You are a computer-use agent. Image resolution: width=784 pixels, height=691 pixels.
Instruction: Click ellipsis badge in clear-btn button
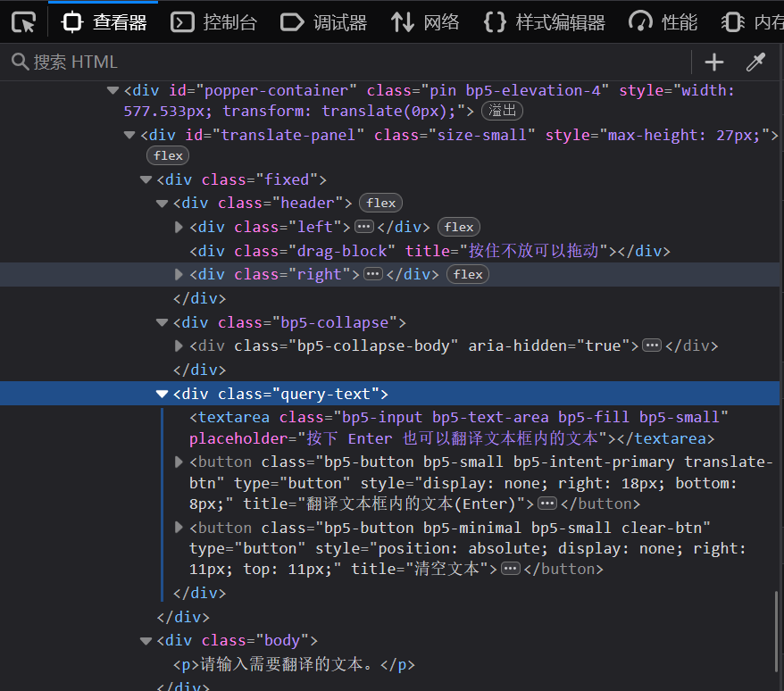(x=511, y=569)
